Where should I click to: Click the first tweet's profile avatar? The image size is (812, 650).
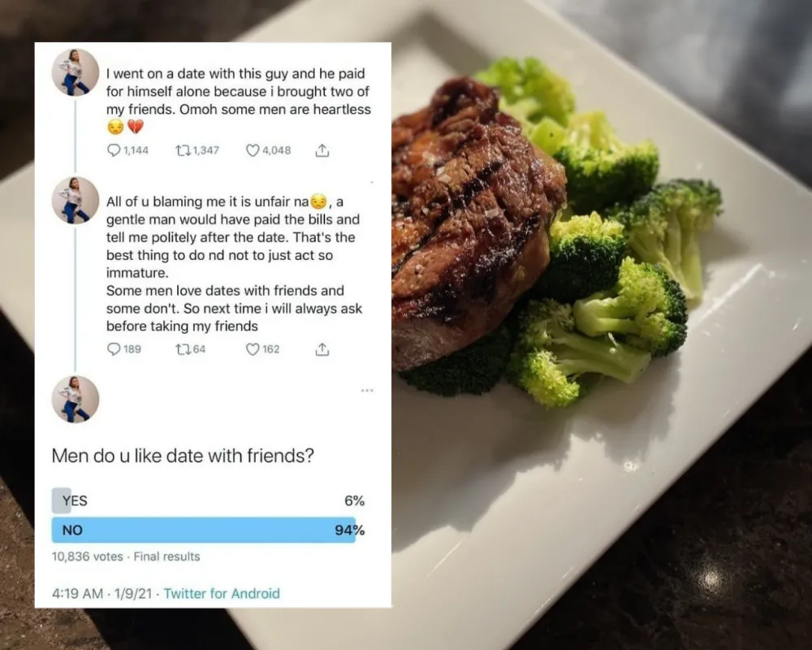tap(76, 72)
